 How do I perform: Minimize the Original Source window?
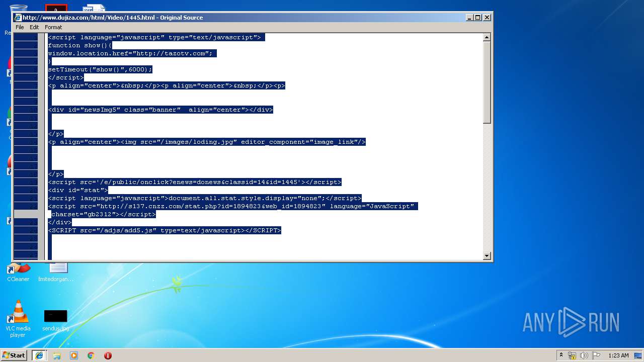(469, 18)
